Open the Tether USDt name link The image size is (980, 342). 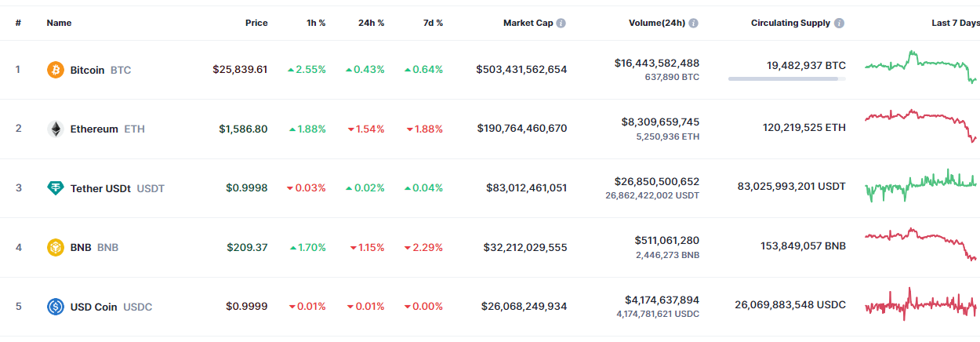[x=102, y=188]
